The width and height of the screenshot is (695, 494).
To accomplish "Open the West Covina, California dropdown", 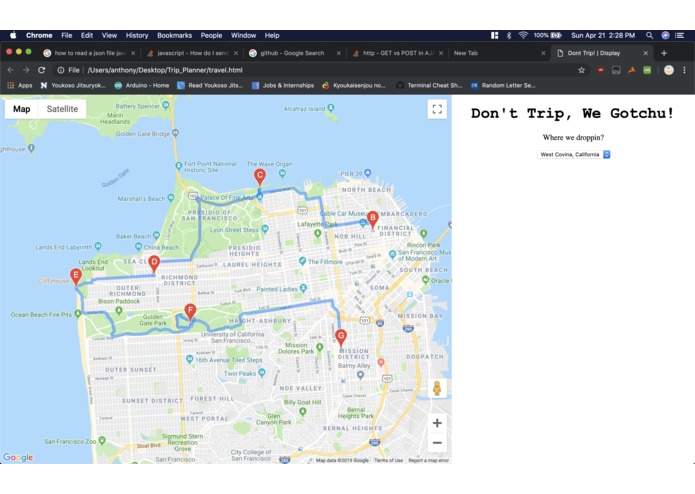I will pyautogui.click(x=574, y=154).
